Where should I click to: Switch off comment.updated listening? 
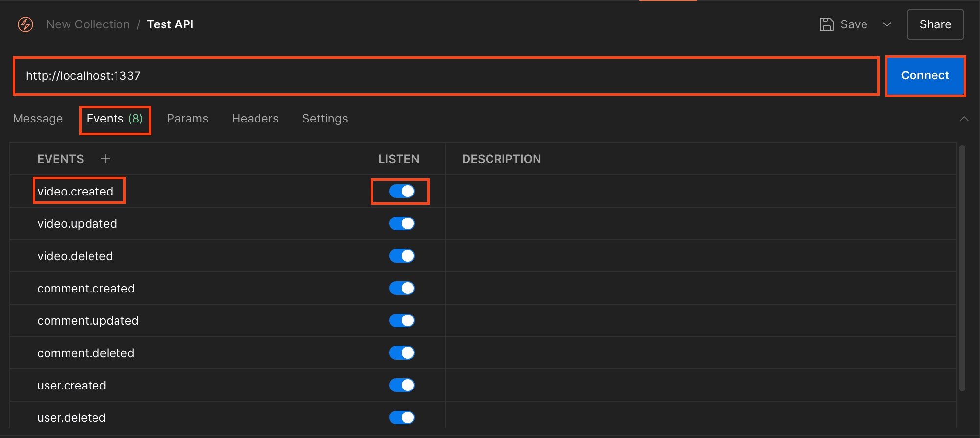tap(401, 320)
